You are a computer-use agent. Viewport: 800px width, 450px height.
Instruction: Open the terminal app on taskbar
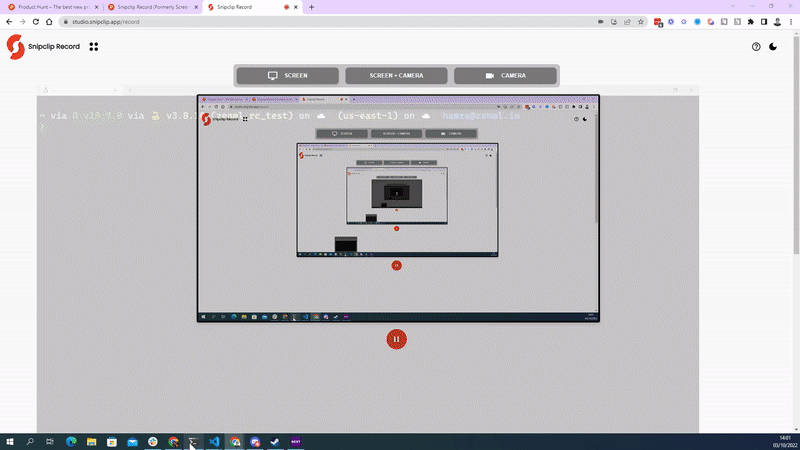193,442
